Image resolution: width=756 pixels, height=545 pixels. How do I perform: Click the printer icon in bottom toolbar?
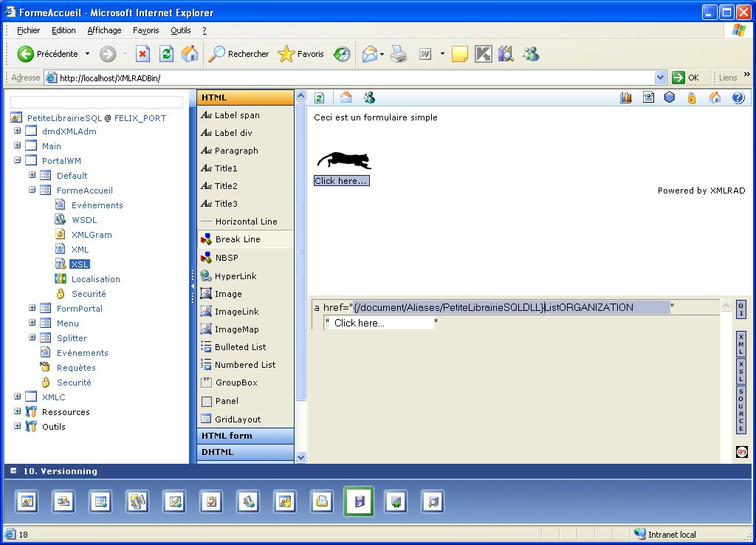coord(322,501)
